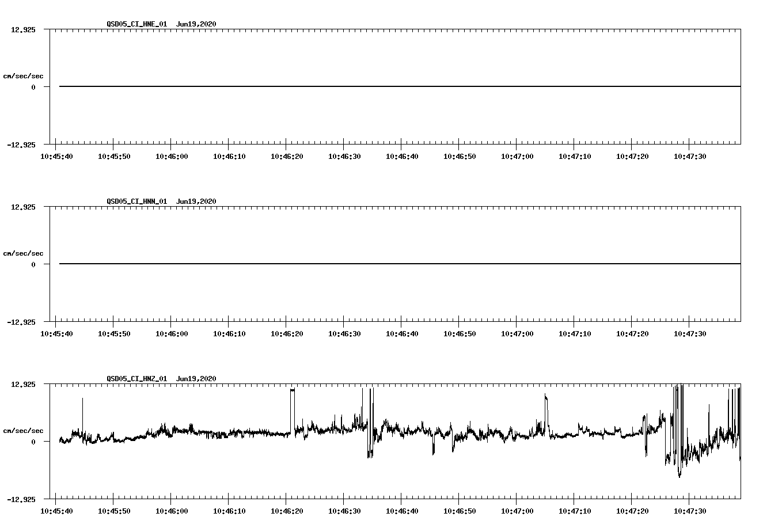Click 10:47:20 time label under HNN plot
The height and width of the screenshot is (532, 782).
pos(632,334)
